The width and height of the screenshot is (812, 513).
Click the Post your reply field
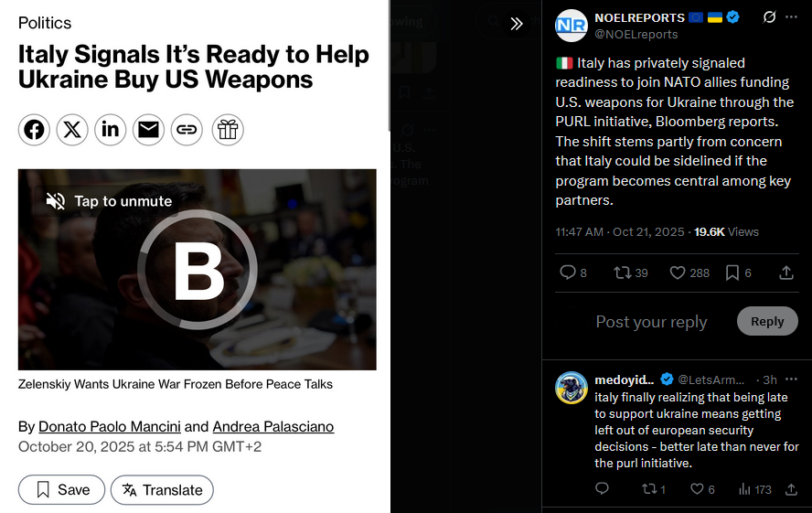point(651,322)
